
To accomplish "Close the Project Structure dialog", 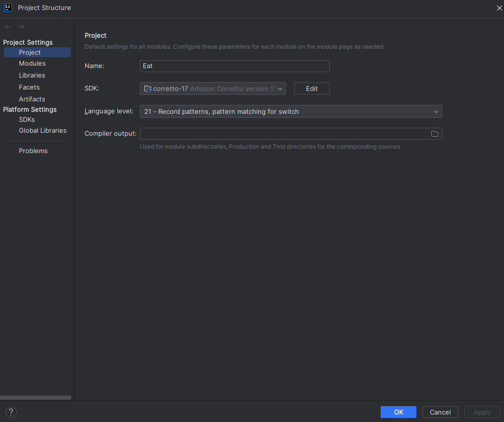I will click(499, 8).
